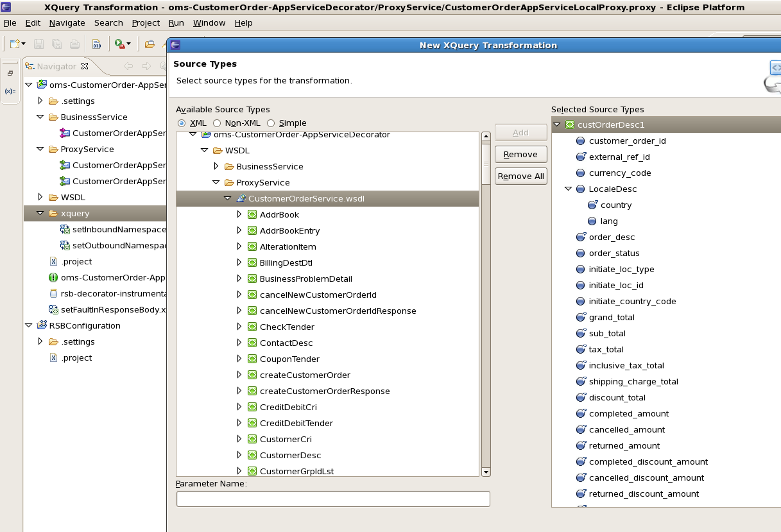Click the (x)= variables icon in left strip
Image resolution: width=781 pixels, height=532 pixels.
[x=10, y=91]
